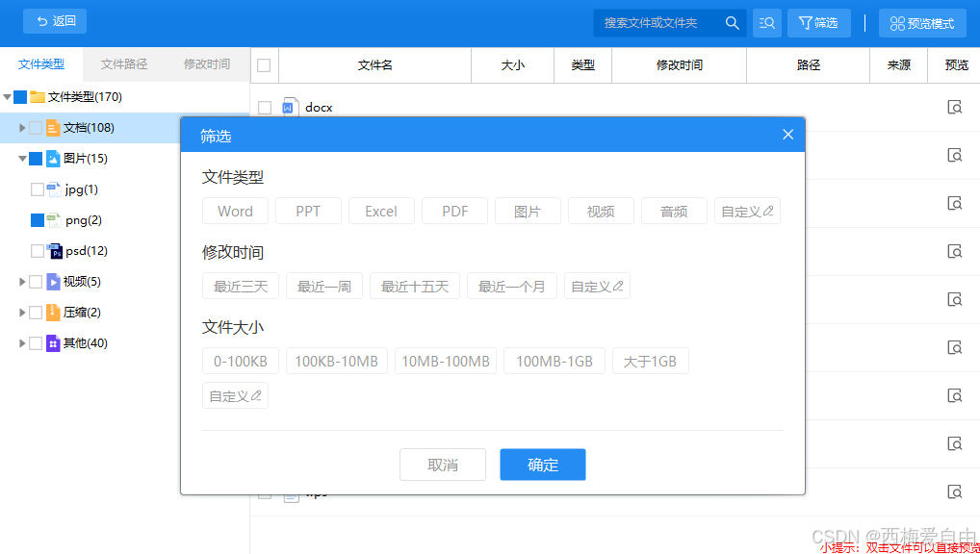Select the 文档(108) document icon
This screenshot has width=980, height=554.
[x=53, y=128]
